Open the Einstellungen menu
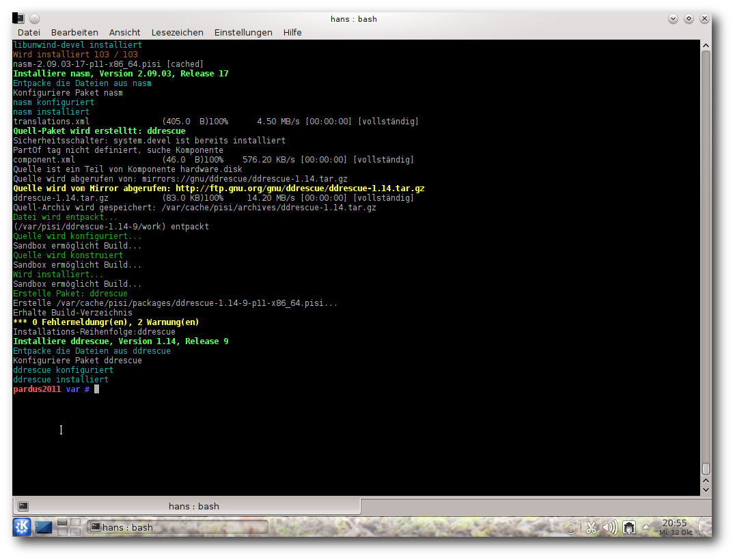735x560 pixels. (243, 32)
